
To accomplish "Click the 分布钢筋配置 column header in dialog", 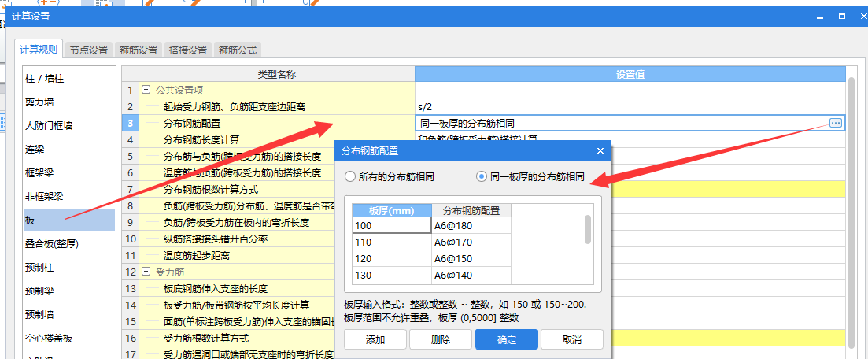I will [471, 210].
